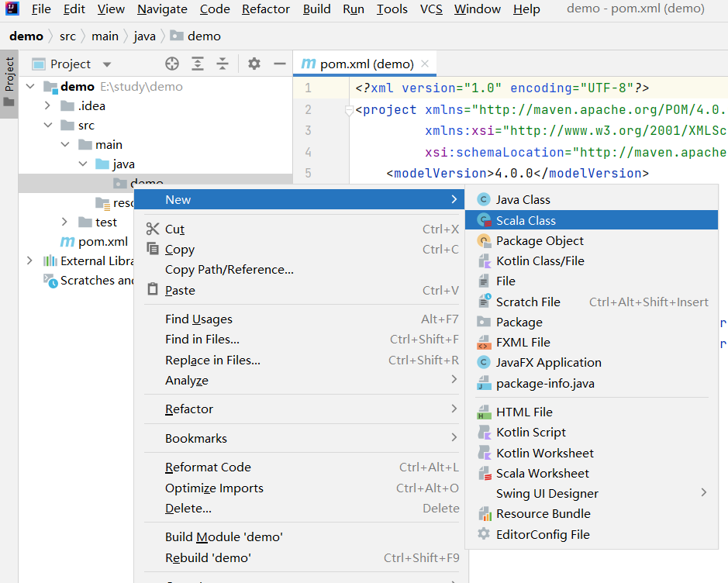Close the pom.xml editor tab

point(425,64)
